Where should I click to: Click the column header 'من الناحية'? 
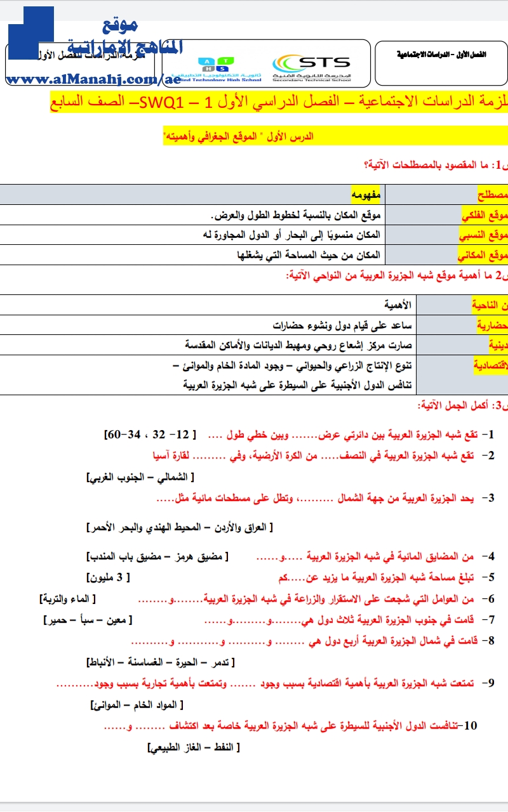coord(490,305)
